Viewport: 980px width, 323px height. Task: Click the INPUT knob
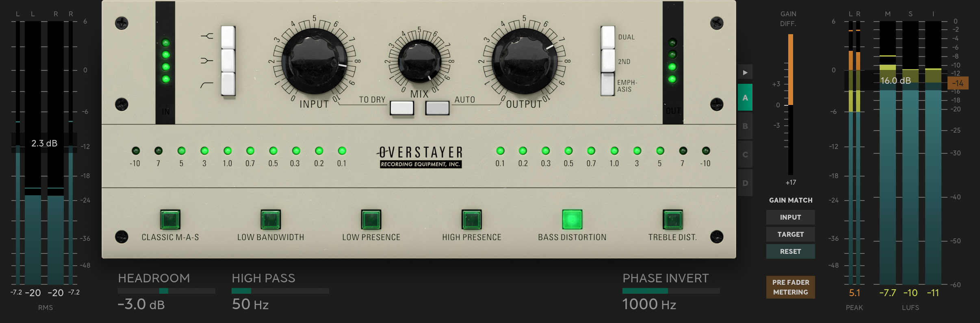click(314, 61)
